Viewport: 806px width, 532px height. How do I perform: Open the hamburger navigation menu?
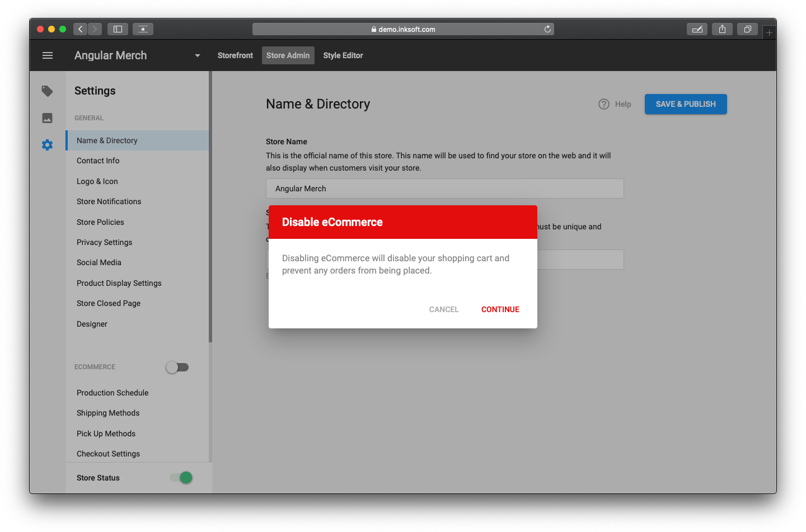[48, 55]
